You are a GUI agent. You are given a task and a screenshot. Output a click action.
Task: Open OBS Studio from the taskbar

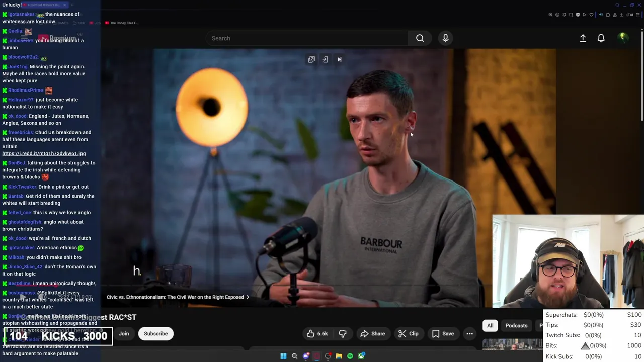pos(328,356)
